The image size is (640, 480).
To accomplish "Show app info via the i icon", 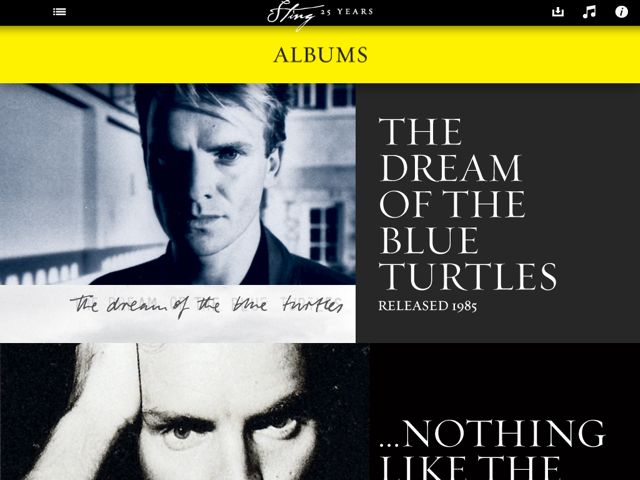I will [621, 12].
